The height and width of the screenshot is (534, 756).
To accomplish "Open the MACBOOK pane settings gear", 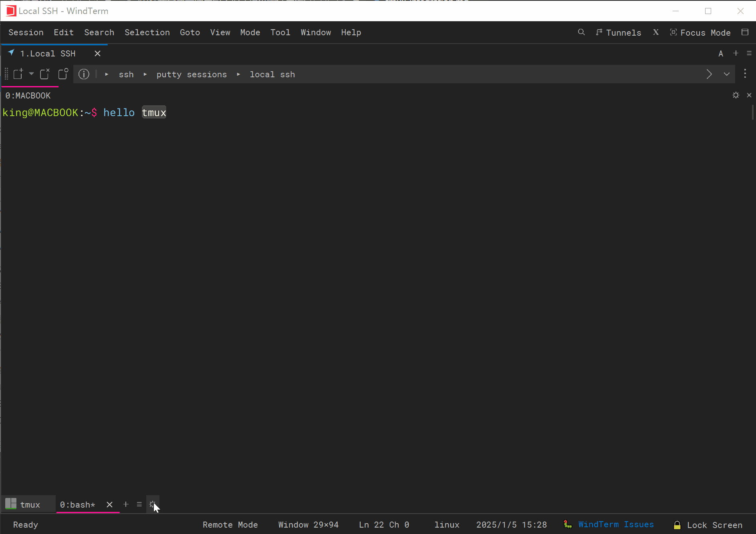I will pos(736,95).
